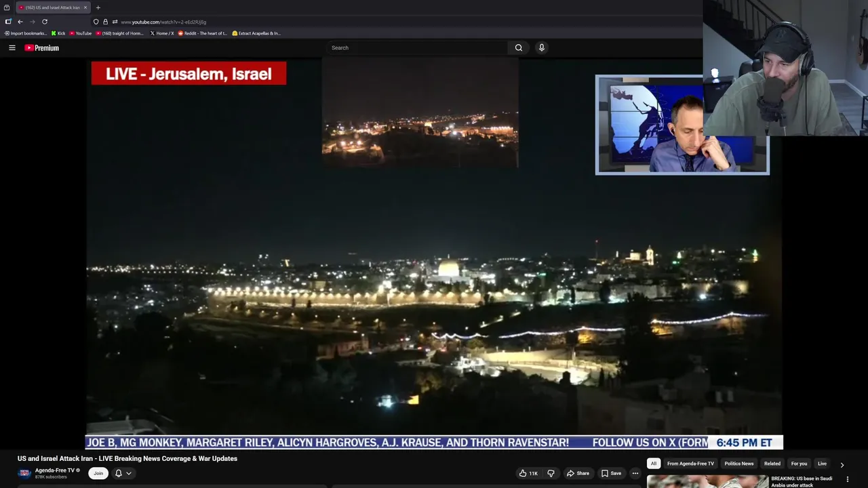Click the YouTube address bar URL
The height and width of the screenshot is (488, 868).
[163, 22]
